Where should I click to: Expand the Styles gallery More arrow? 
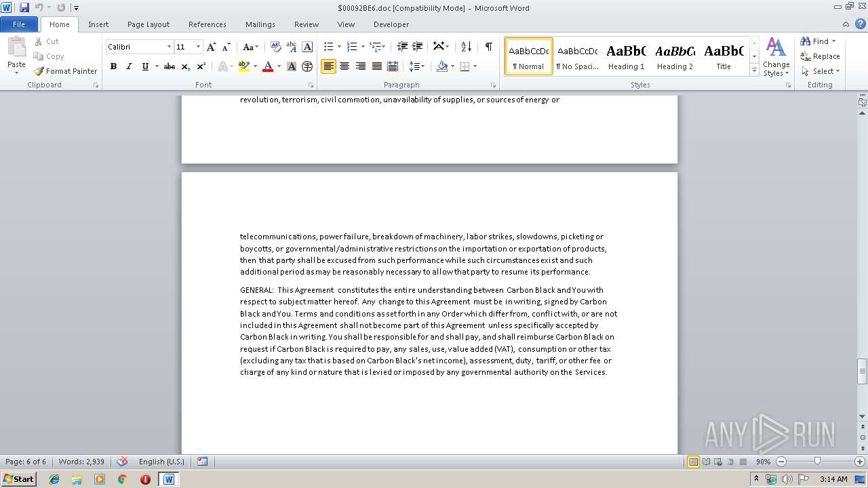pos(754,70)
